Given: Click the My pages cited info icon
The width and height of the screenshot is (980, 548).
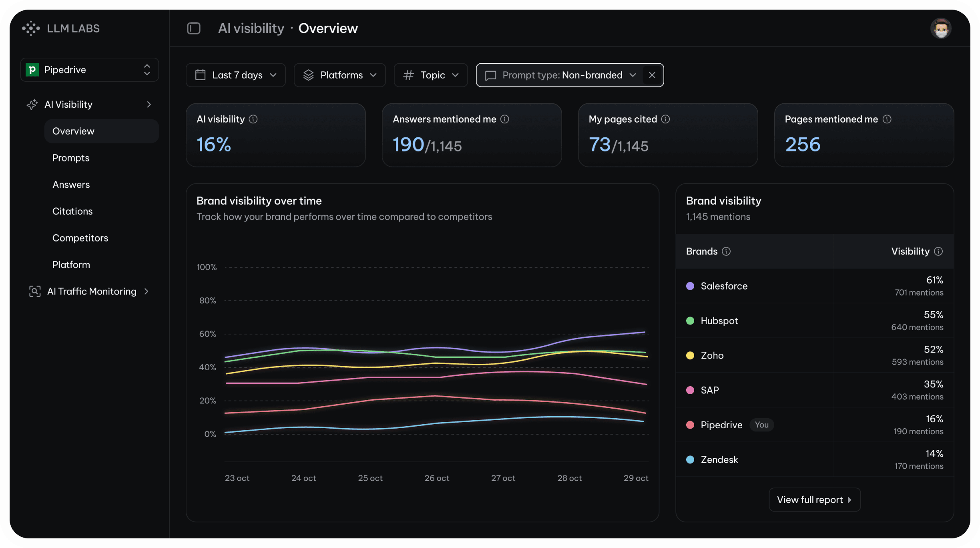Looking at the screenshot, I should [x=665, y=119].
